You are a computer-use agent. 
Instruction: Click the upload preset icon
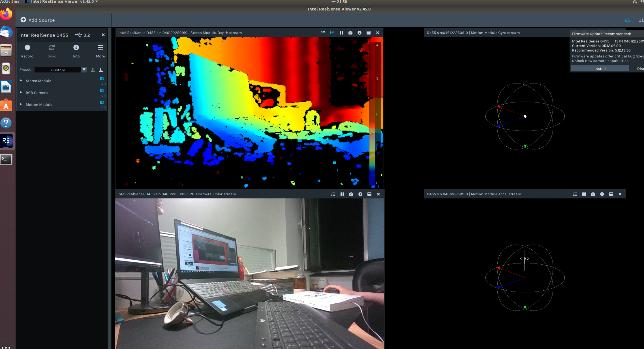93,70
